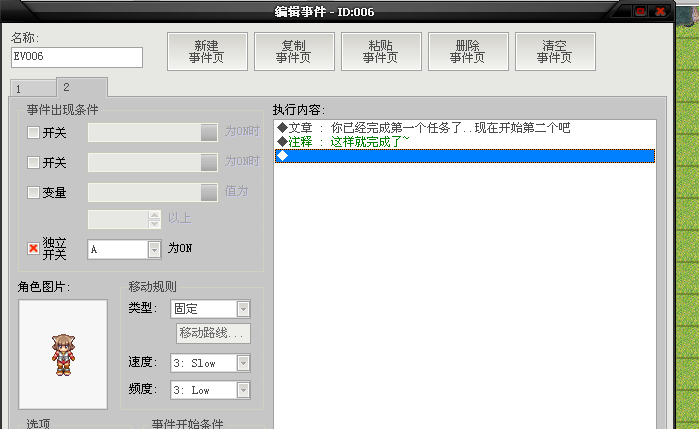Viewport: 699px width, 429px height.
Task: Click the 复制事件页 button
Action: pyautogui.click(x=294, y=51)
